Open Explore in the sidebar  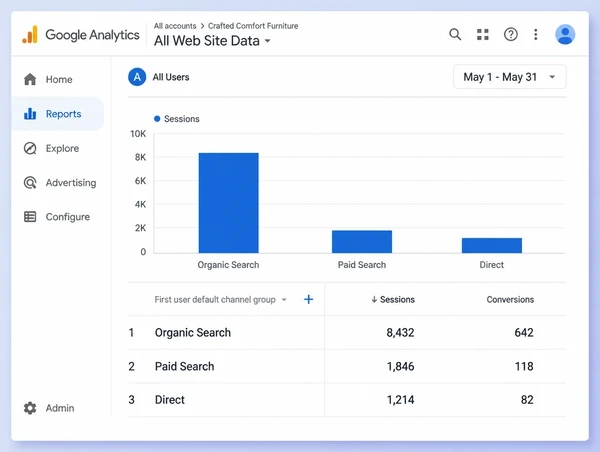click(62, 148)
